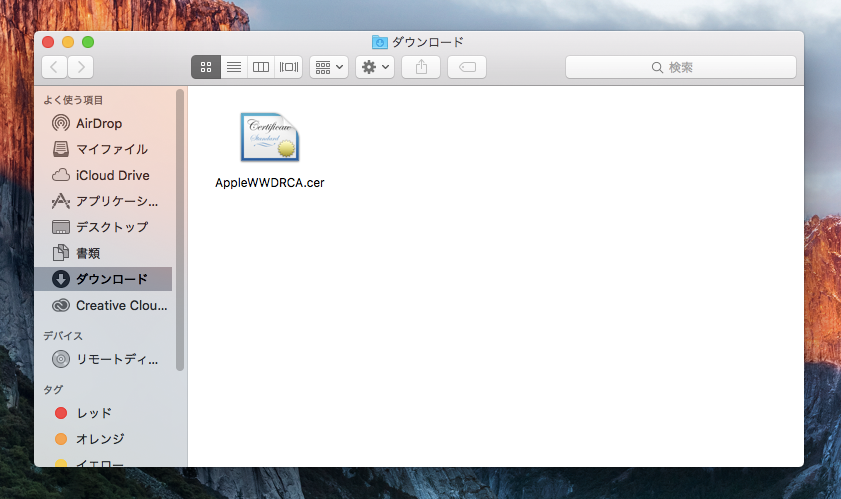Click the 検索 search field

point(681,67)
